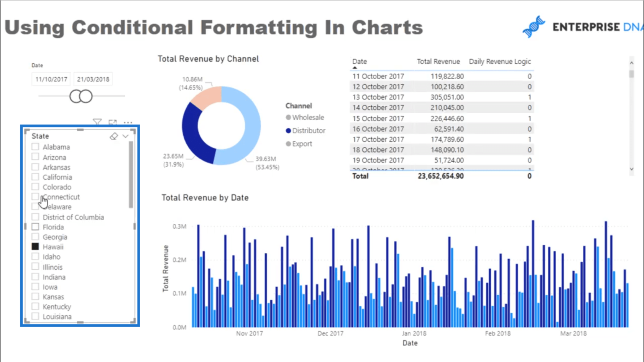Click the Total Revenue by Date title
This screenshot has width=644, height=362.
(205, 198)
